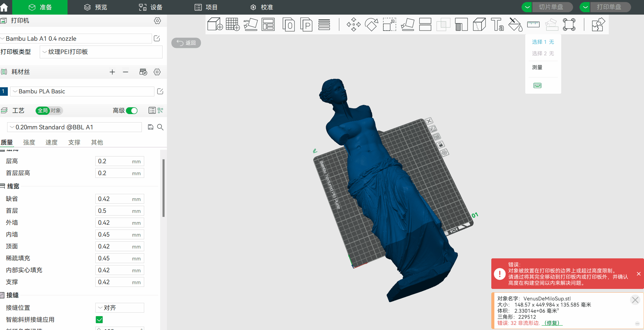
Task: Save the process preset
Action: (x=151, y=127)
